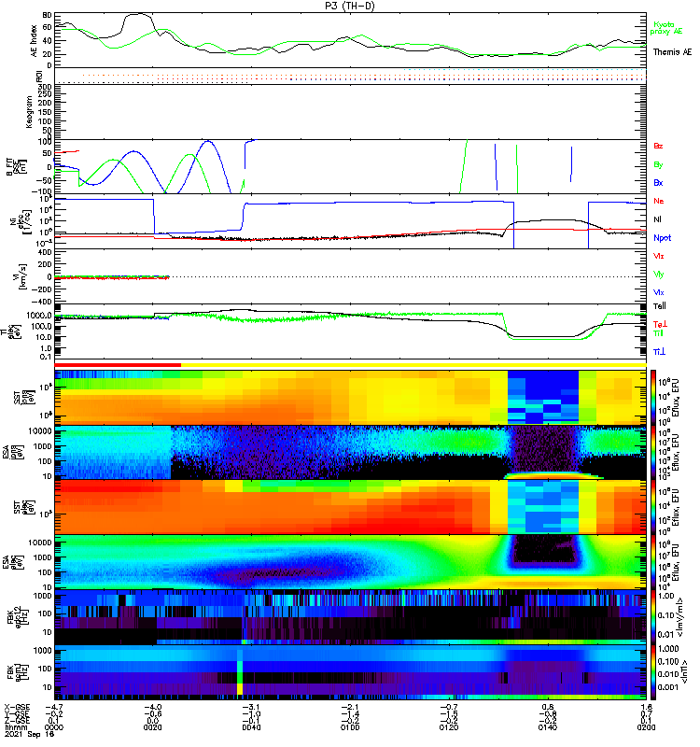Screen dimensions: 700x747
Task: Click the FBK edc12 mV/m color bar
Action: click(653, 616)
